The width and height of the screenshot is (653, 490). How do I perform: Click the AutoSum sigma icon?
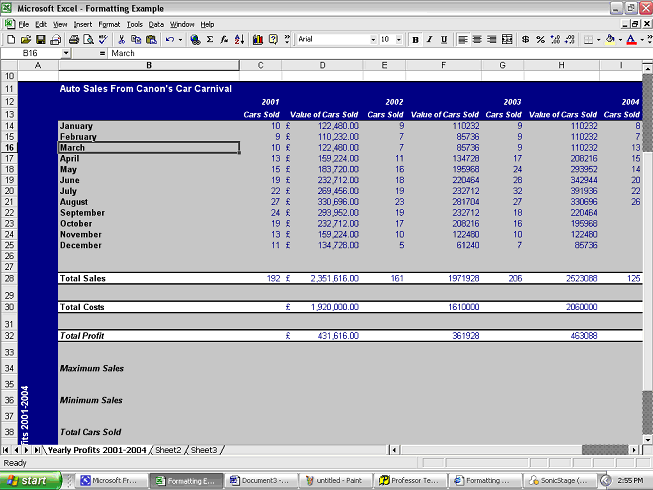211,39
